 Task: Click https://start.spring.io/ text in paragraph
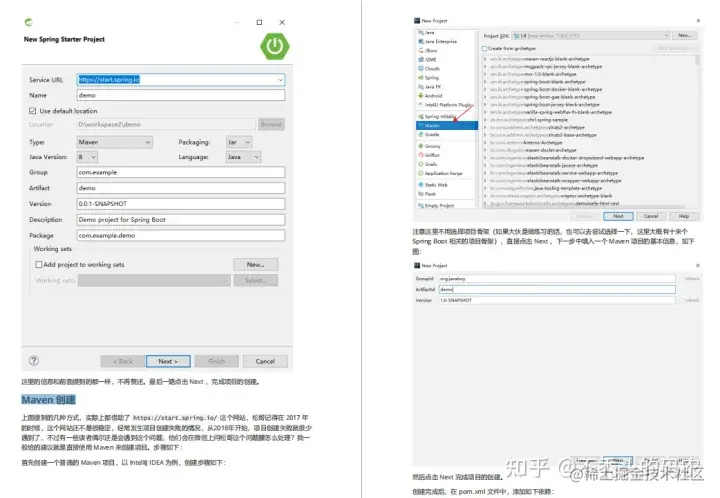point(174,418)
